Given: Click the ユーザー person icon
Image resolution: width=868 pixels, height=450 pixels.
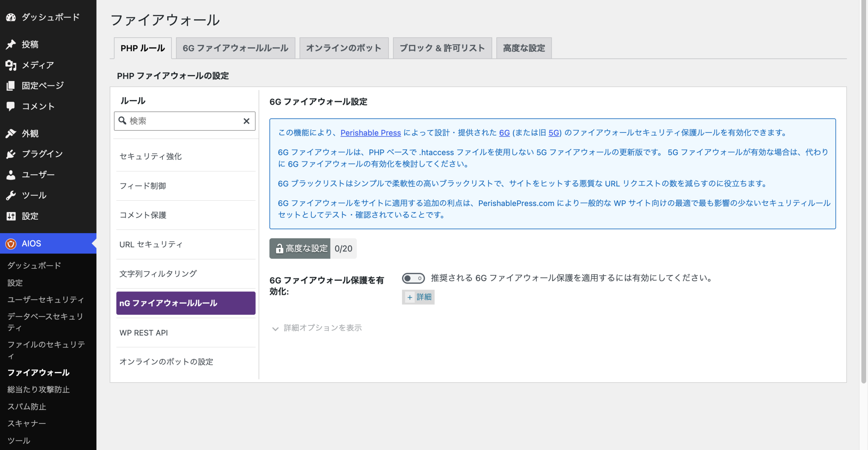Looking at the screenshot, I should 11,175.
